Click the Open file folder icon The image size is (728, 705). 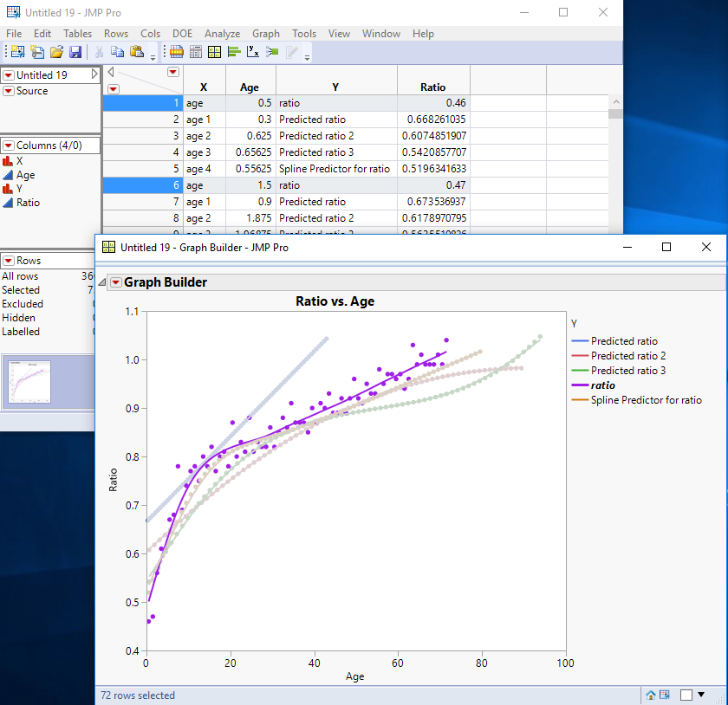click(56, 53)
